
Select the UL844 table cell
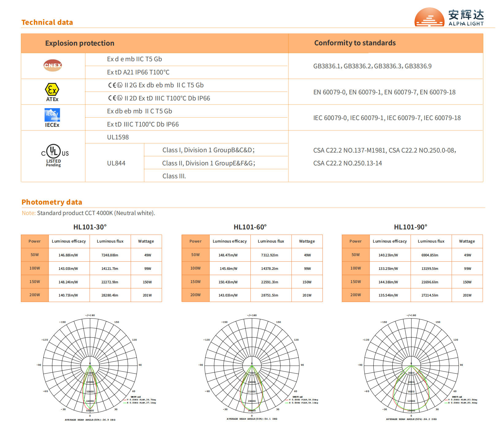click(x=116, y=163)
